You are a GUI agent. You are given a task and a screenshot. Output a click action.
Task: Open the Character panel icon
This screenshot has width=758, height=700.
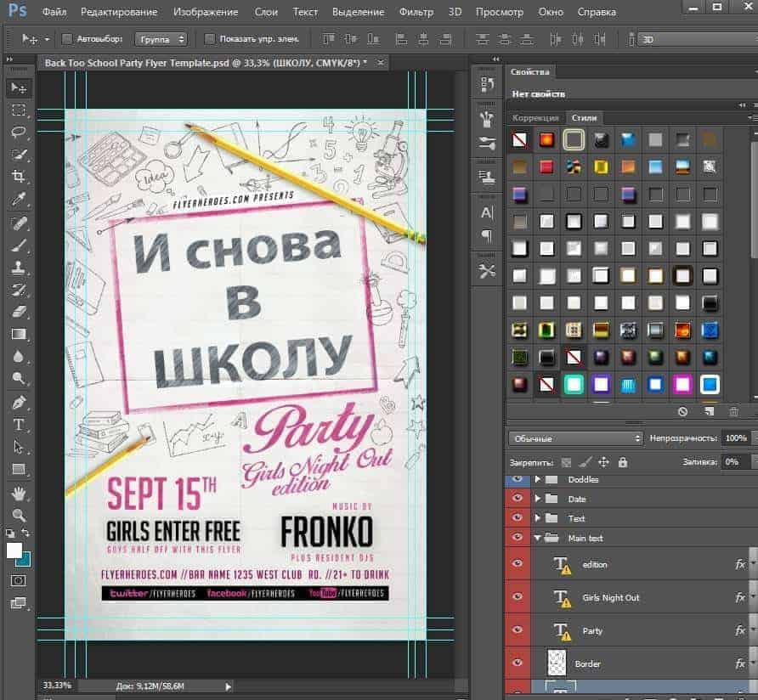tap(487, 213)
